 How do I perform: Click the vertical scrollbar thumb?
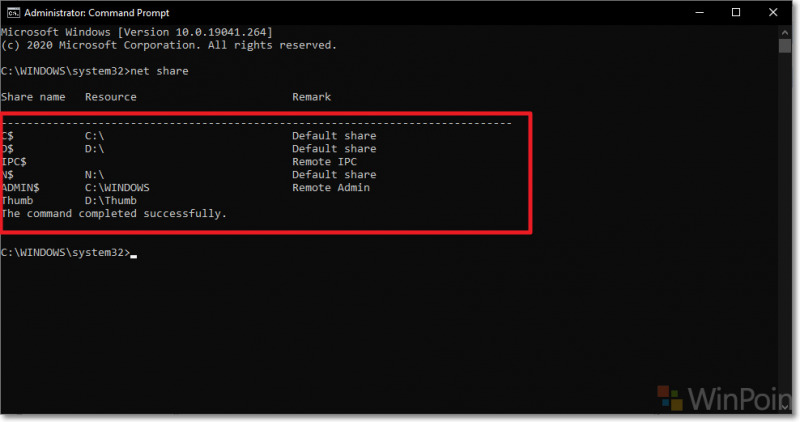pos(785,45)
